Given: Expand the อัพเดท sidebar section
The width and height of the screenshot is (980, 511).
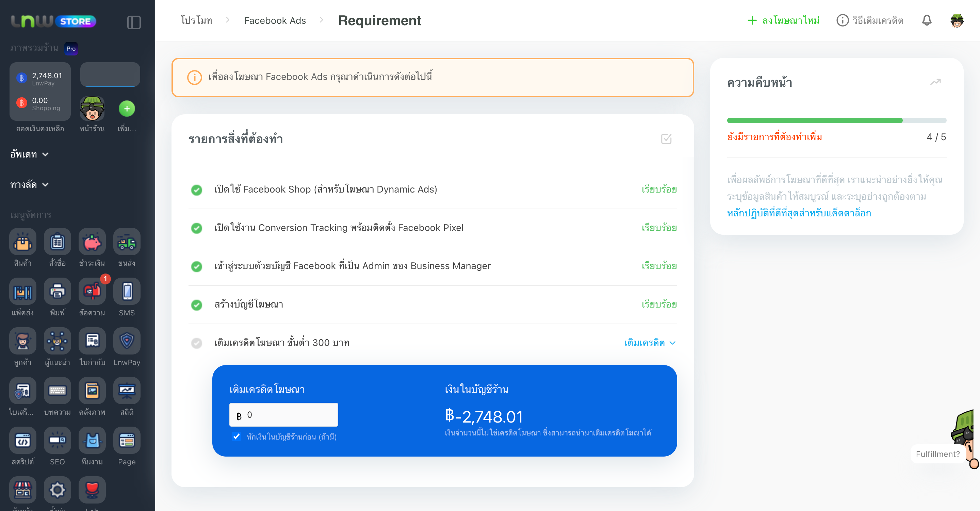Looking at the screenshot, I should tap(29, 154).
